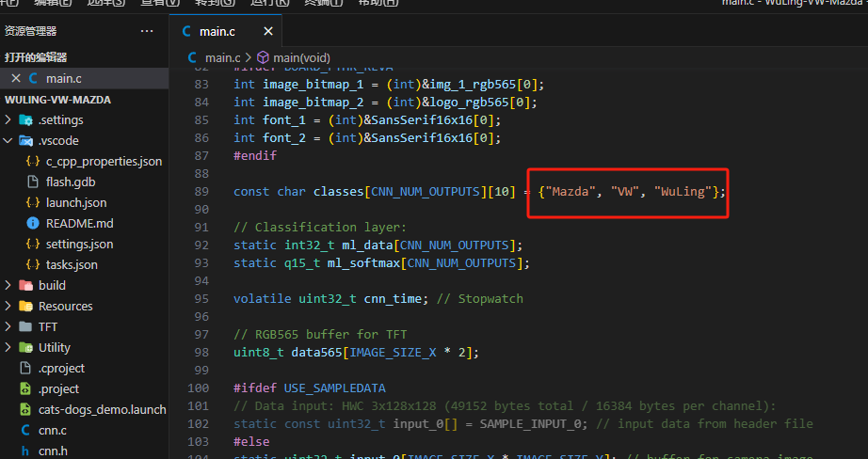Screen dimensions: 868x459
Task: Click the C icon on the main.c tab
Action: click(x=186, y=32)
